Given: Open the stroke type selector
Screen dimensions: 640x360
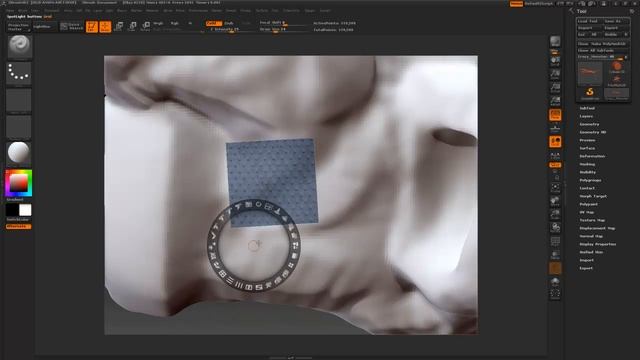Looking at the screenshot, I should pos(19,73).
